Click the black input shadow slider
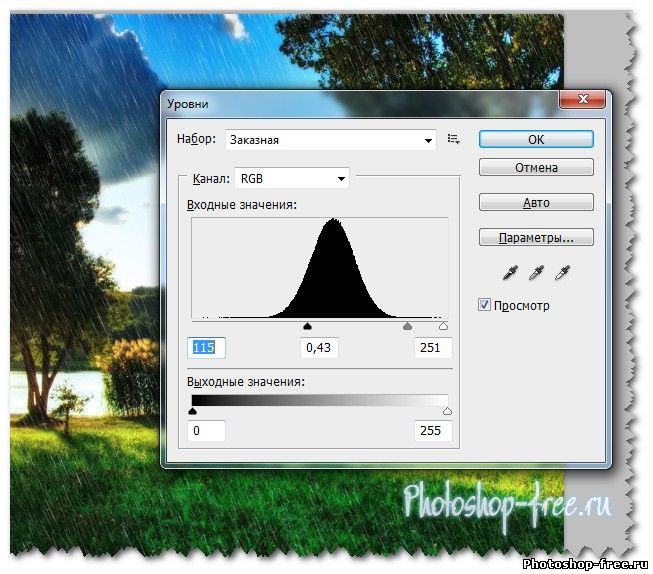Image resolution: width=653 pixels, height=574 pixels. tap(307, 326)
